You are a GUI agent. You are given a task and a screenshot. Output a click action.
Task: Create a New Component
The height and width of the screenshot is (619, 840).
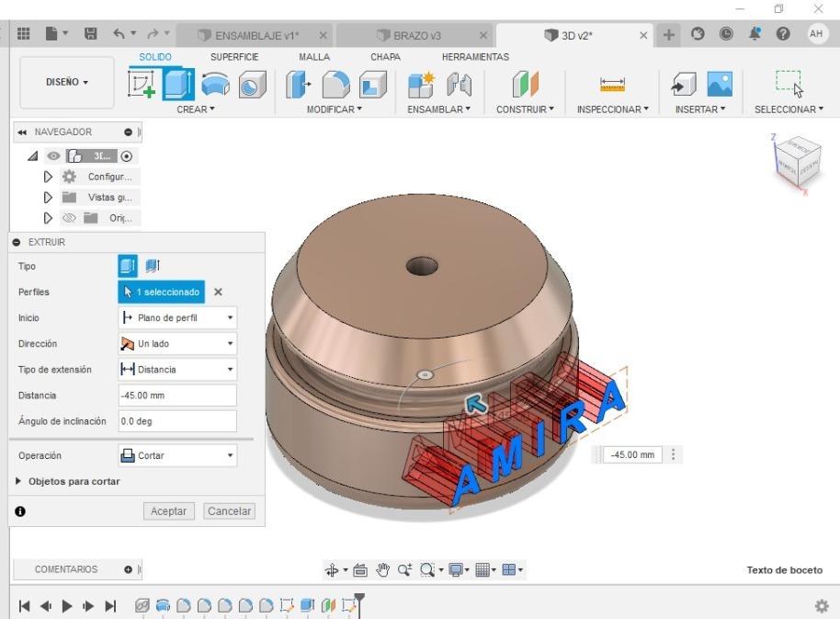pyautogui.click(x=421, y=84)
